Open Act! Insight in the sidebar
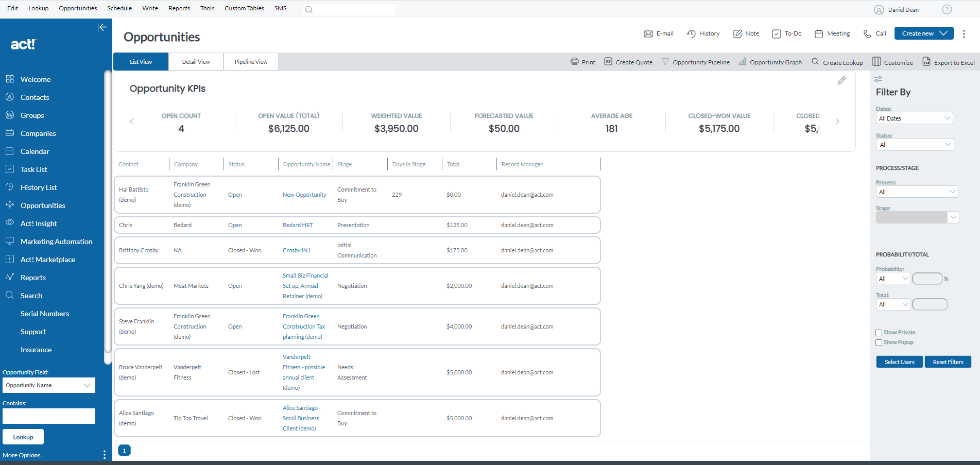Image resolution: width=980 pixels, height=465 pixels. [39, 223]
